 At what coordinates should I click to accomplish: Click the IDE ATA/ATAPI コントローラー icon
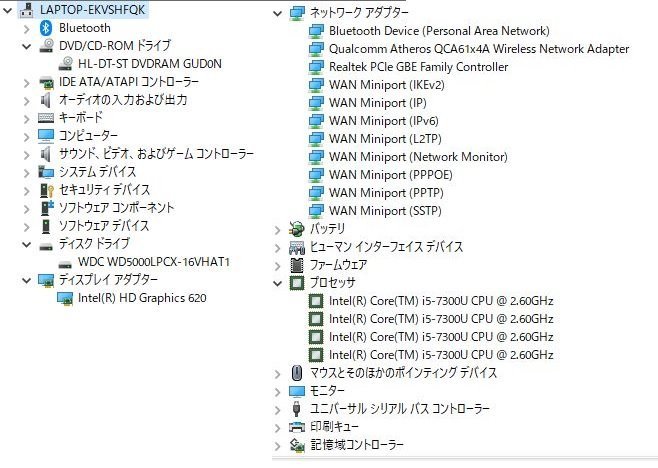coord(46,82)
